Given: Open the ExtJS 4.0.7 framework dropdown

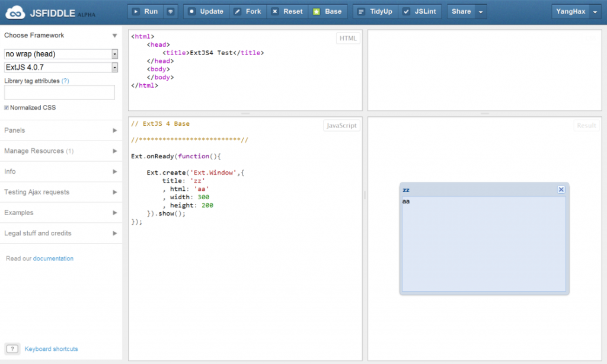Looking at the screenshot, I should pyautogui.click(x=61, y=68).
